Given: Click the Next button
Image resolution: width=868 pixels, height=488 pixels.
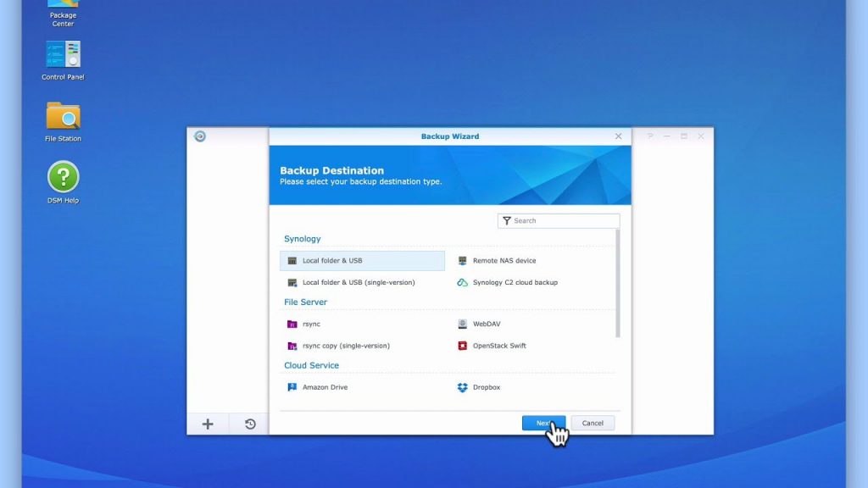Looking at the screenshot, I should [543, 423].
